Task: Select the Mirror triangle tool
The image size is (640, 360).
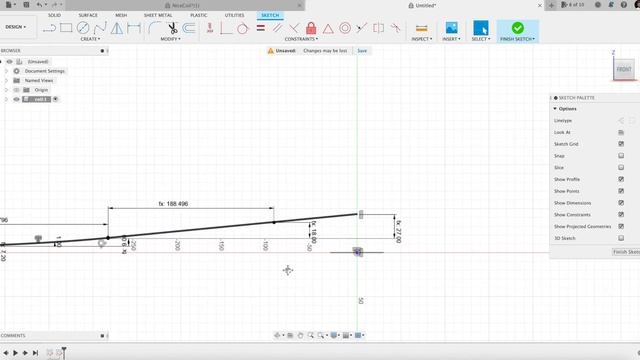Action: pyautogui.click(x=117, y=28)
